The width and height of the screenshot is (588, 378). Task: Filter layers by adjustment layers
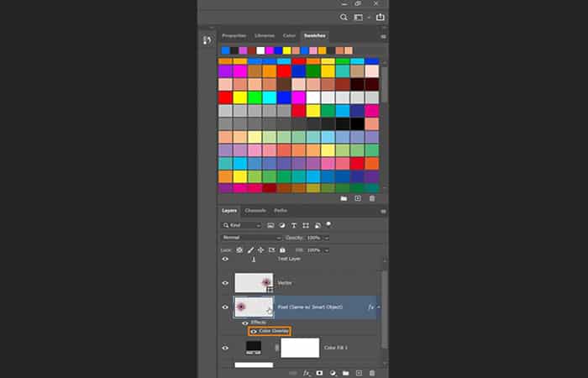pos(282,225)
